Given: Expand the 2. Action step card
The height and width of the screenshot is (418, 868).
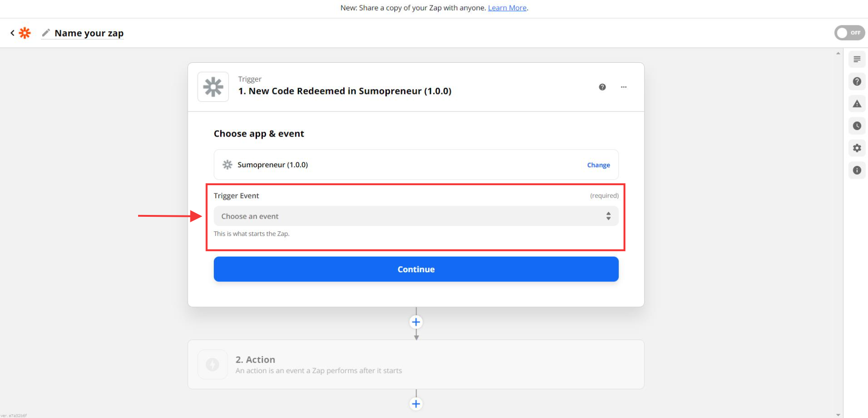Looking at the screenshot, I should pyautogui.click(x=416, y=364).
